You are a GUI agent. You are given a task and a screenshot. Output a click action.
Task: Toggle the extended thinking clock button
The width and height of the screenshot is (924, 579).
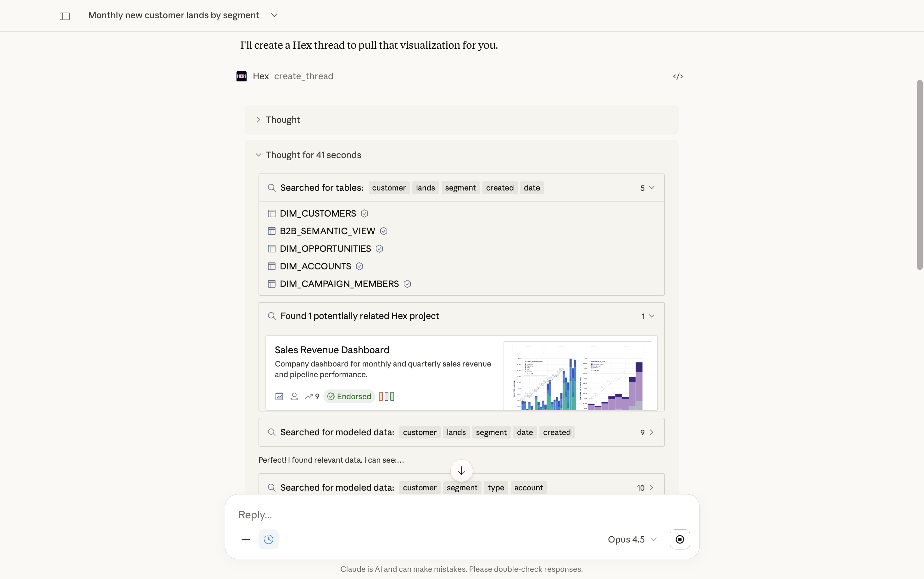tap(268, 539)
